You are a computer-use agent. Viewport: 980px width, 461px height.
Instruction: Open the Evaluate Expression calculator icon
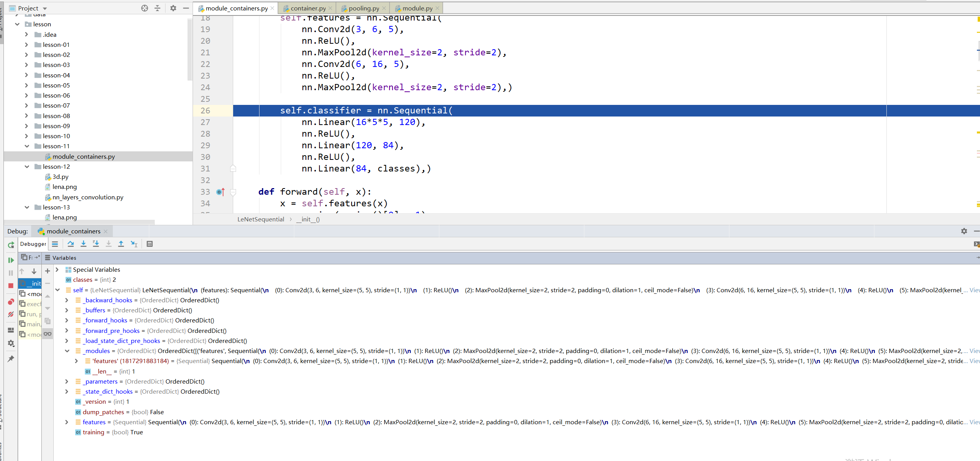pos(150,244)
